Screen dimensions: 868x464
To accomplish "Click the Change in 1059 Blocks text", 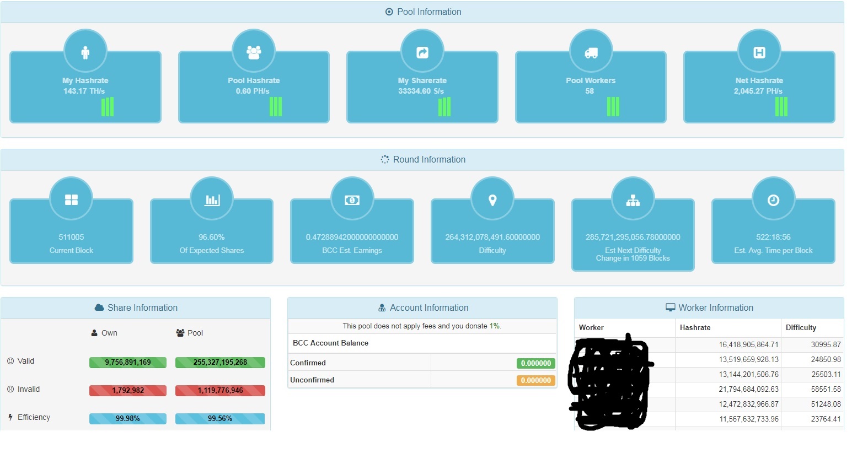I will coord(633,258).
